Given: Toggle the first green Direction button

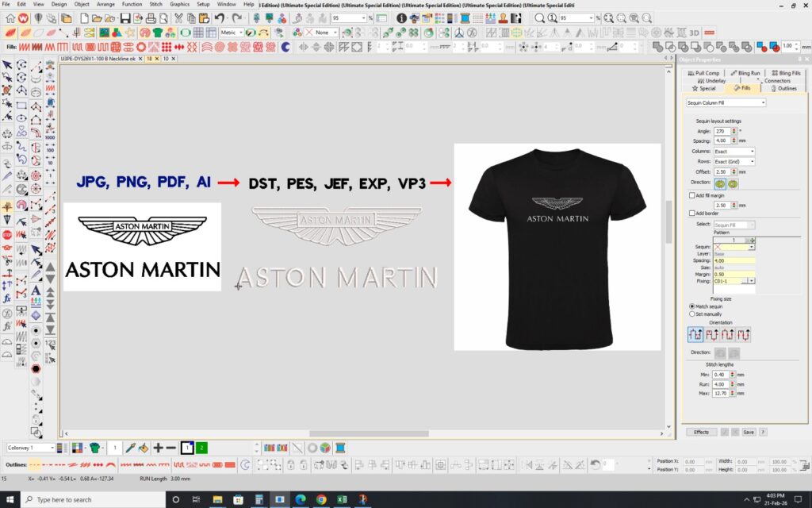Looking at the screenshot, I should tap(720, 184).
